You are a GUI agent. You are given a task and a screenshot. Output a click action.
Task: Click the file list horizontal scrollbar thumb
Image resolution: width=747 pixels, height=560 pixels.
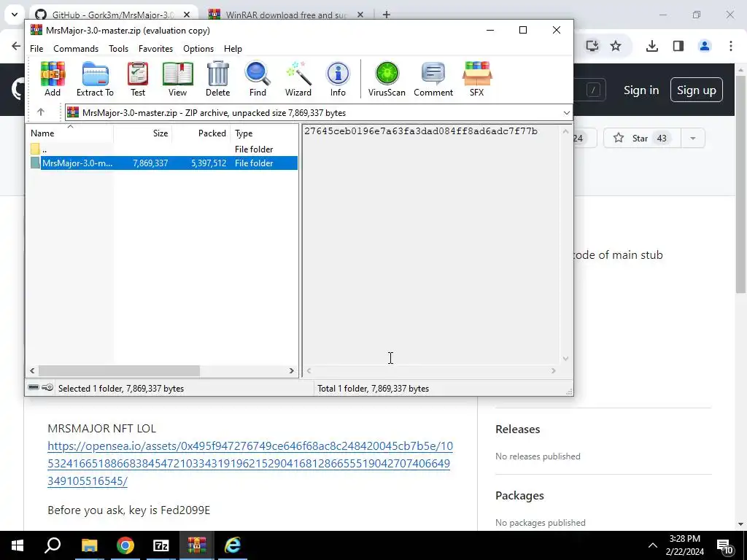[119, 370]
